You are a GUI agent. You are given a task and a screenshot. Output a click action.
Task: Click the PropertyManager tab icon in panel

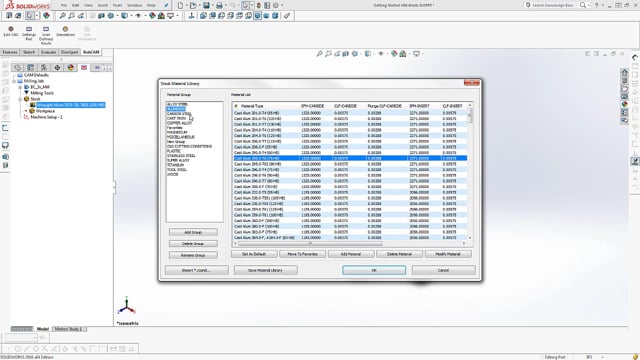pyautogui.click(x=30, y=67)
